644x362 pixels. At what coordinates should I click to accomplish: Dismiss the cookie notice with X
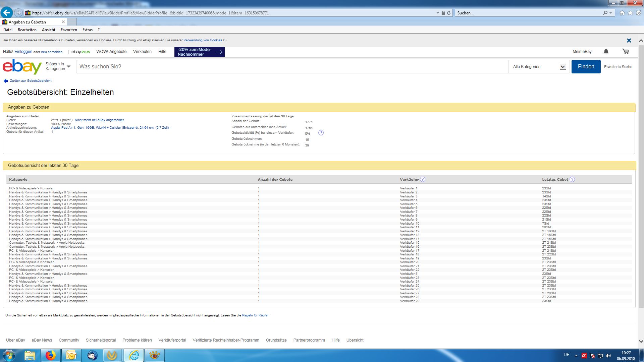(x=629, y=40)
